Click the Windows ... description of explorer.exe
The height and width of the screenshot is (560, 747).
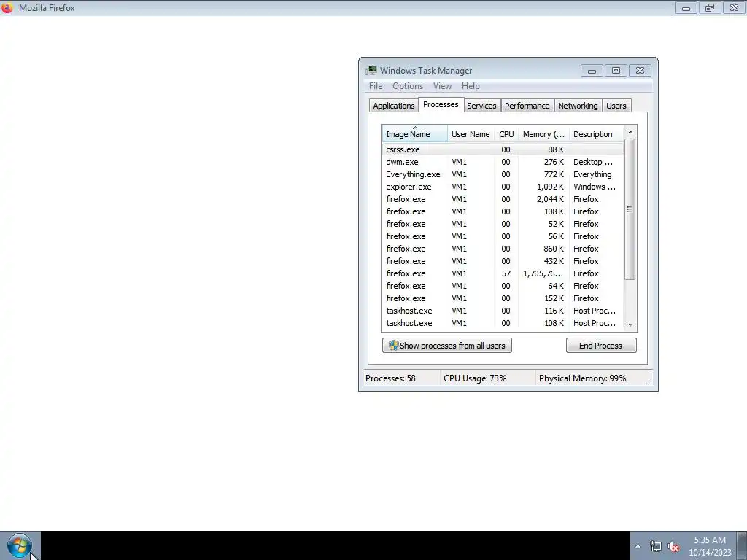(595, 187)
